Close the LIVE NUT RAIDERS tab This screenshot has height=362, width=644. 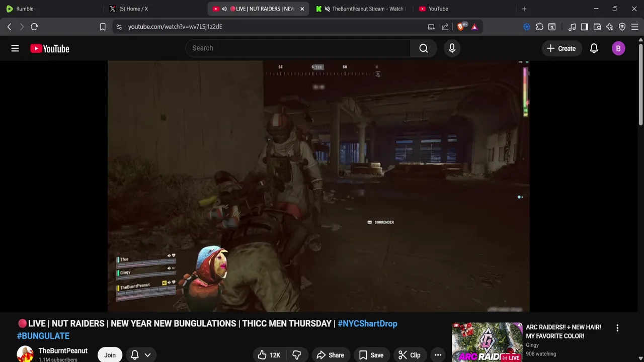coord(302,9)
